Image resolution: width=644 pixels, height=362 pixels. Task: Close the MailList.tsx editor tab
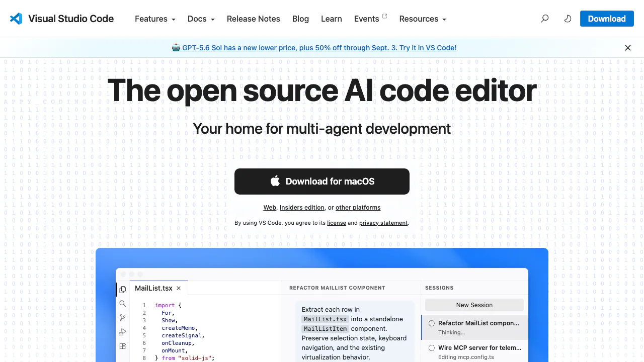coord(179,288)
